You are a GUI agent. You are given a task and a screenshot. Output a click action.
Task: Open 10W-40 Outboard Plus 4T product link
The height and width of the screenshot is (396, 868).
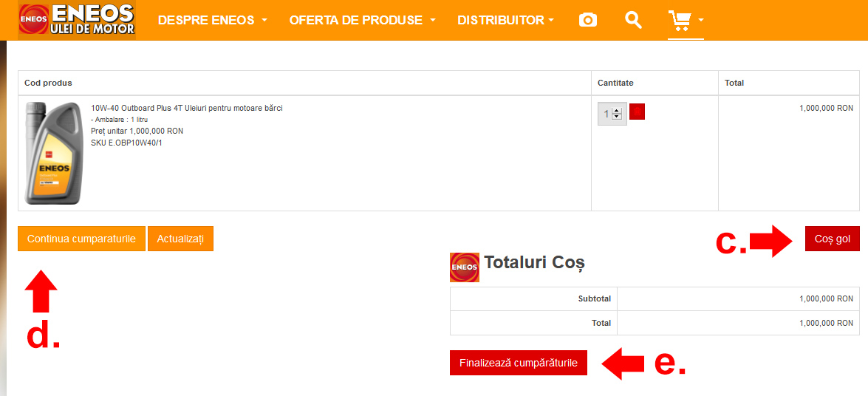click(x=187, y=108)
